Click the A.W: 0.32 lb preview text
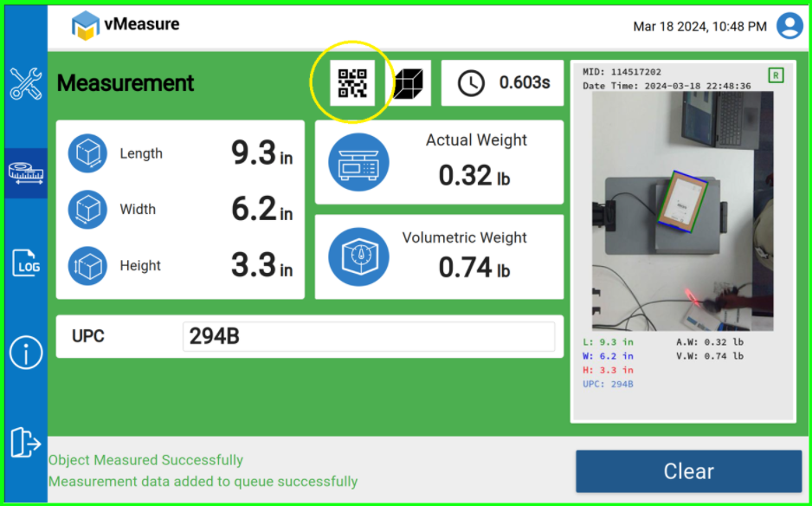The image size is (812, 506). (710, 342)
